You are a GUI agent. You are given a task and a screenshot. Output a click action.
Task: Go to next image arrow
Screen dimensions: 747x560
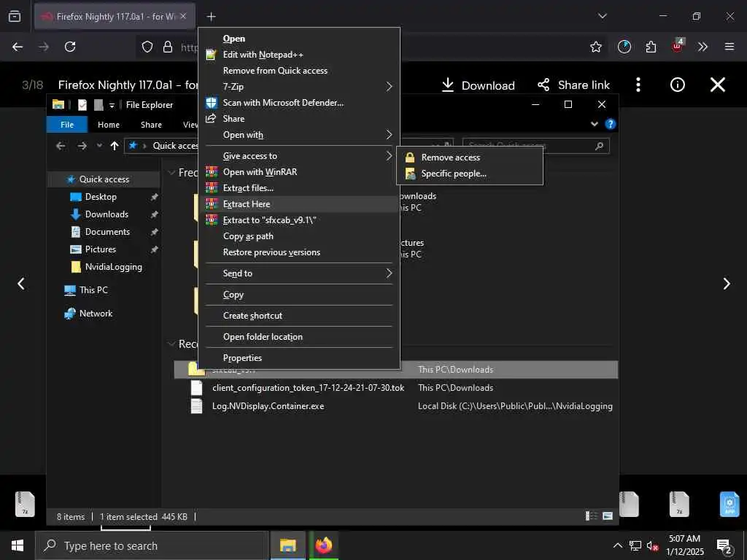pos(726,284)
